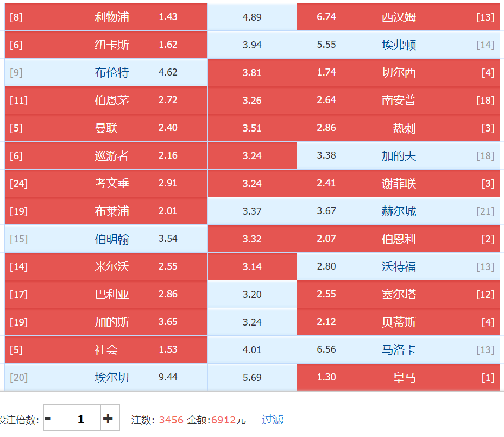
Task: Toggle 西汉姆 away win at 6.74
Action: tap(398, 17)
